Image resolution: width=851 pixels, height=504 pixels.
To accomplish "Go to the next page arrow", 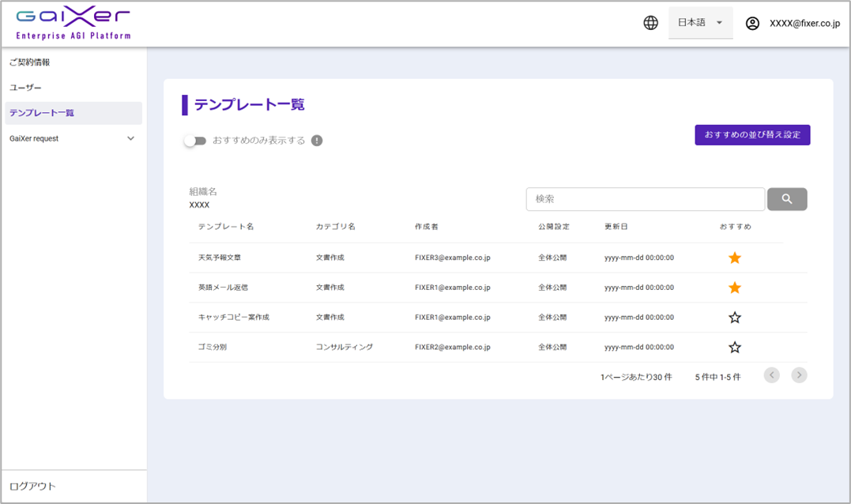I will pos(799,375).
